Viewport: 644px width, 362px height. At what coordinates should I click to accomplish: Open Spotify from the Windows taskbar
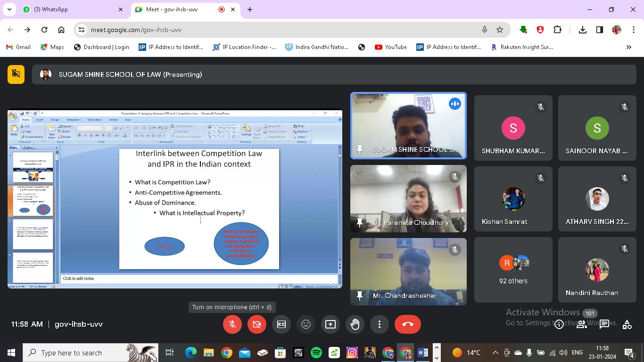coord(316,353)
